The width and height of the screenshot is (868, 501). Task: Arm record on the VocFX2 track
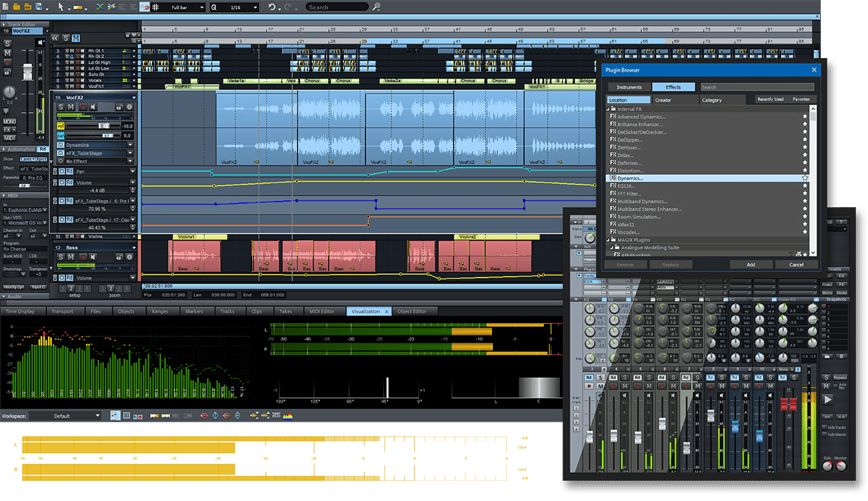[x=83, y=107]
